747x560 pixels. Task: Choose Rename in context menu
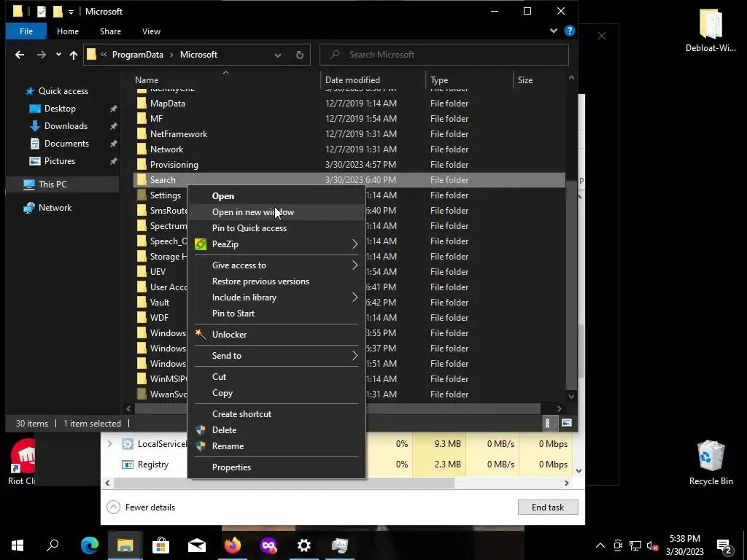276,446
